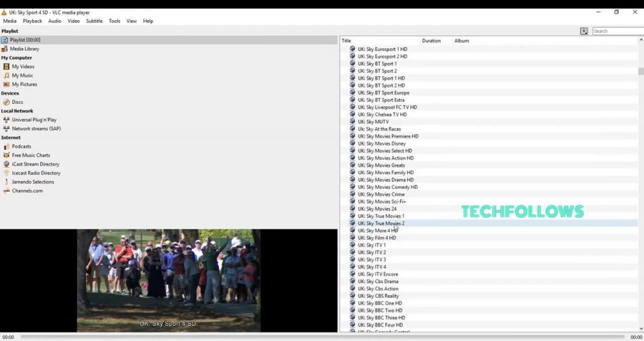The image size is (644, 341).
Task: Click the golf video preview
Action: click(x=169, y=281)
